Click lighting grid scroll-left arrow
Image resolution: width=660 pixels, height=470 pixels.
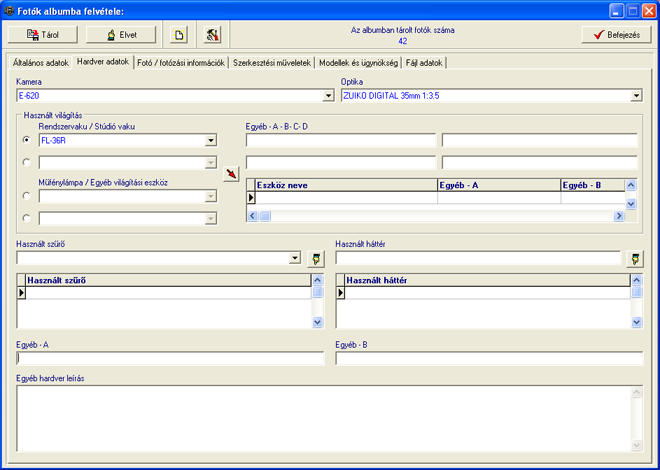[252, 216]
